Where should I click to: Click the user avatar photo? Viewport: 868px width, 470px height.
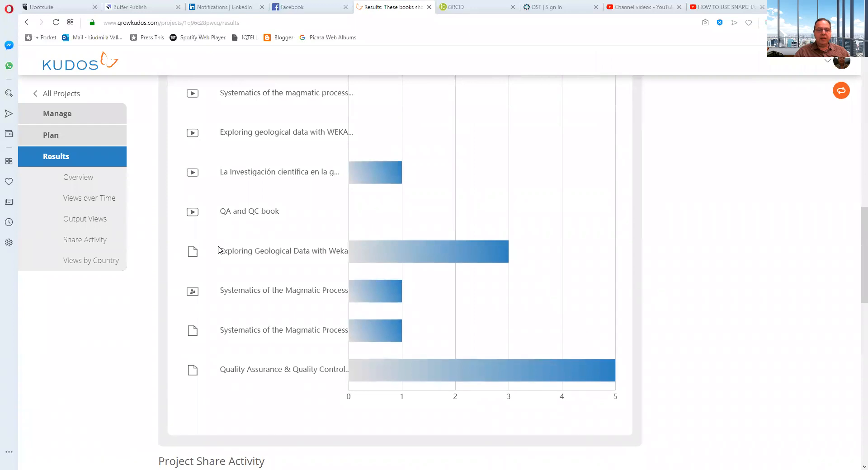tap(842, 62)
